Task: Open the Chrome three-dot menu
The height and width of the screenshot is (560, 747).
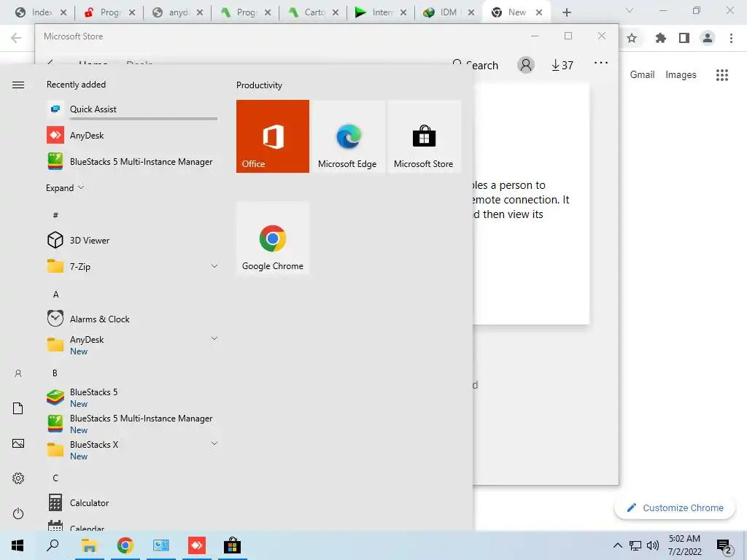Action: (x=731, y=38)
